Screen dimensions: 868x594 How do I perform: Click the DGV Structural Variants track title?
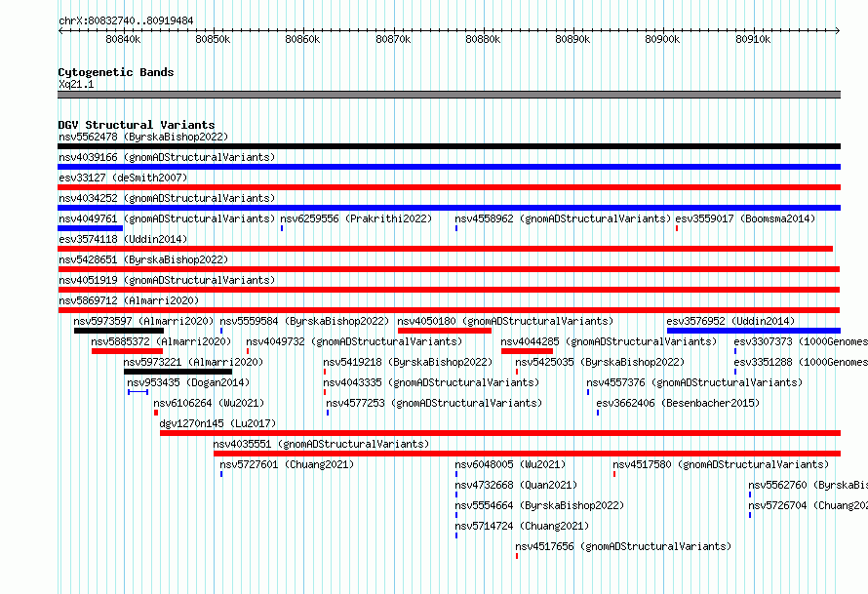pyautogui.click(x=137, y=125)
